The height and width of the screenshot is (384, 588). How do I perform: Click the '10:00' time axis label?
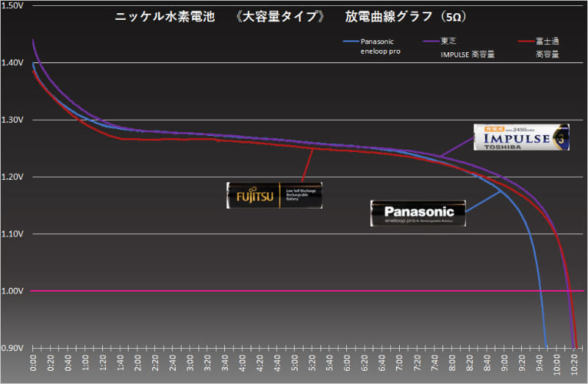[x=557, y=364]
